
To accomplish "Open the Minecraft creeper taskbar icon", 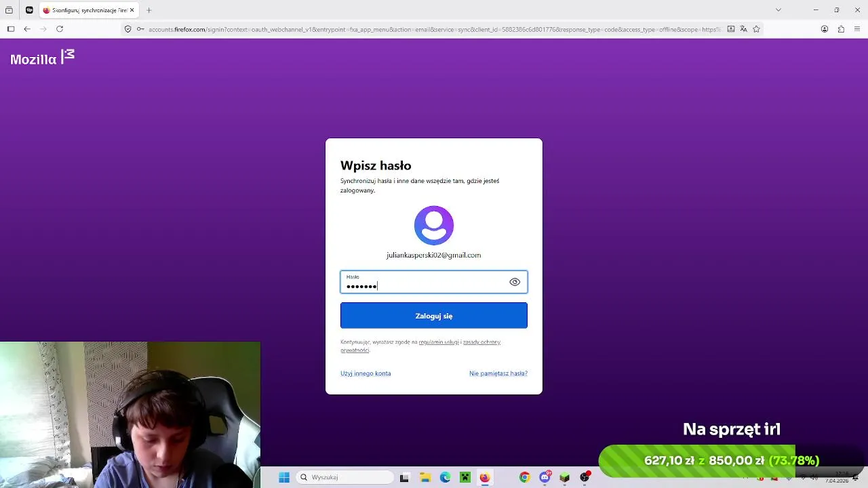I will click(x=465, y=478).
